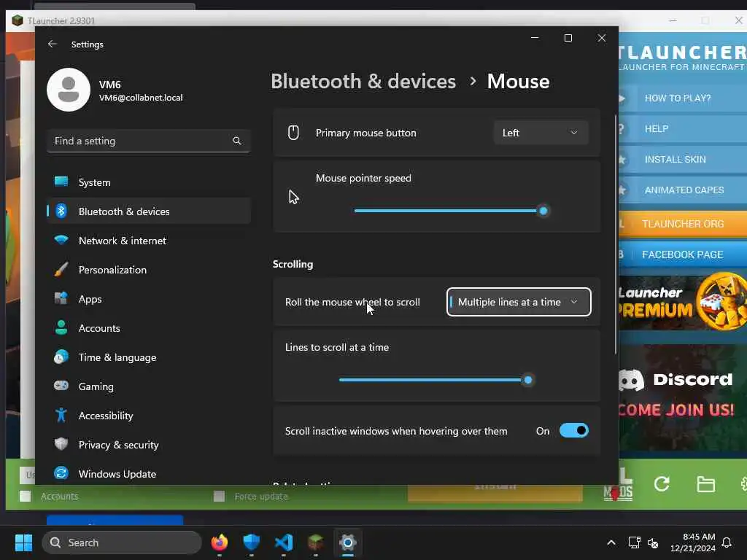Open Personalization settings
The width and height of the screenshot is (747, 560).
(149, 270)
